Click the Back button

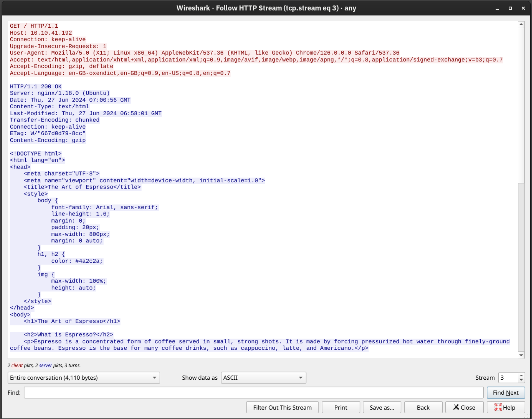pyautogui.click(x=423, y=407)
